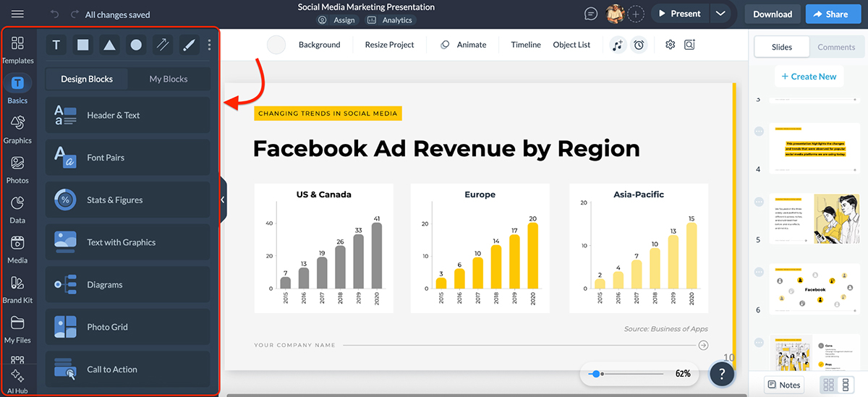Screen dimensions: 868x397
Task: Switch to list slide view
Action: pyautogui.click(x=846, y=385)
